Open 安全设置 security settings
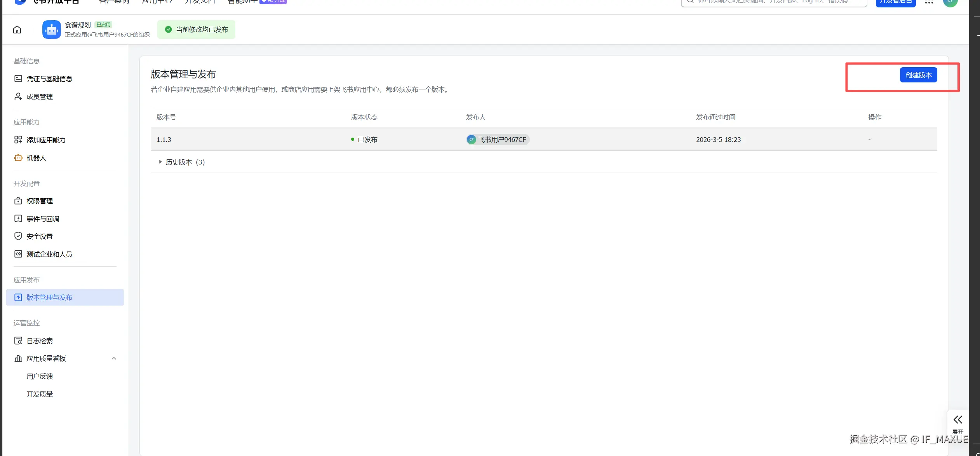This screenshot has height=456, width=980. click(x=39, y=236)
